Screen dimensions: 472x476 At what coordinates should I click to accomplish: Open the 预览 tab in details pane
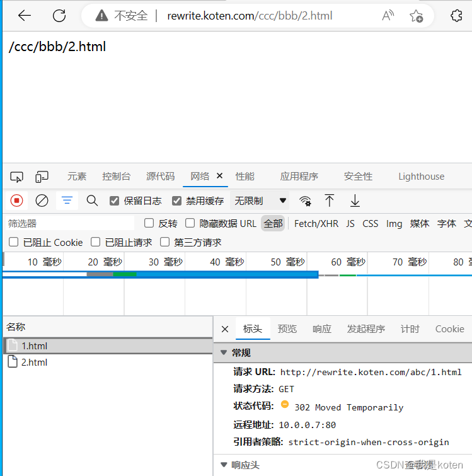coord(287,329)
